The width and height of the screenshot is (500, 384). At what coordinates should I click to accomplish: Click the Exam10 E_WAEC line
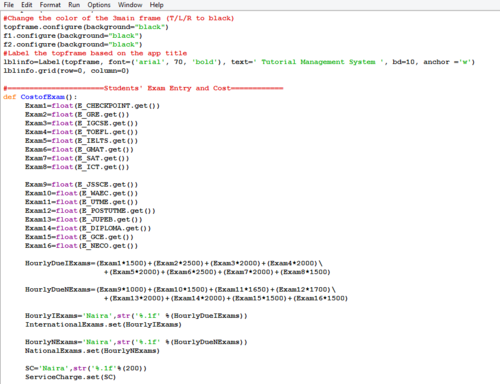coord(81,193)
